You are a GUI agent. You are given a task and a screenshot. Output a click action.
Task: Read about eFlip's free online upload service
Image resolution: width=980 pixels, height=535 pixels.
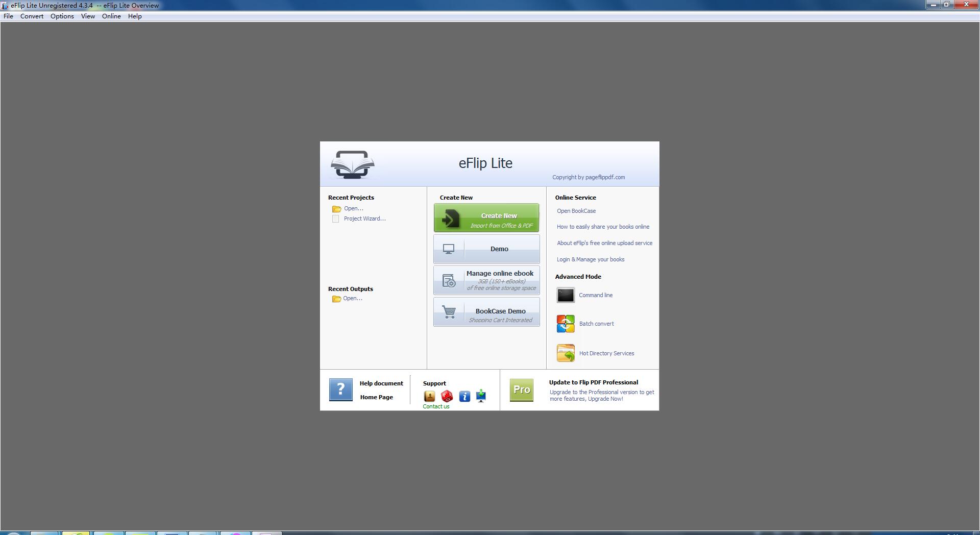click(x=605, y=243)
